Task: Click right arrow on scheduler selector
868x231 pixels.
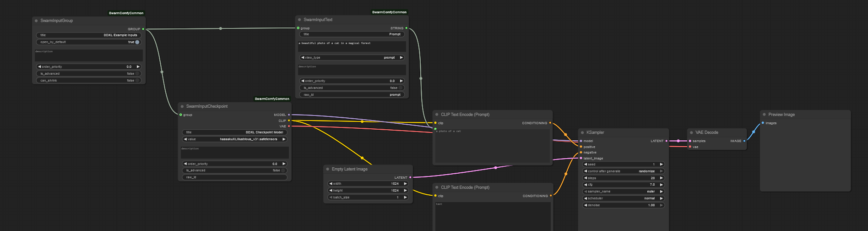Action: 661,198
